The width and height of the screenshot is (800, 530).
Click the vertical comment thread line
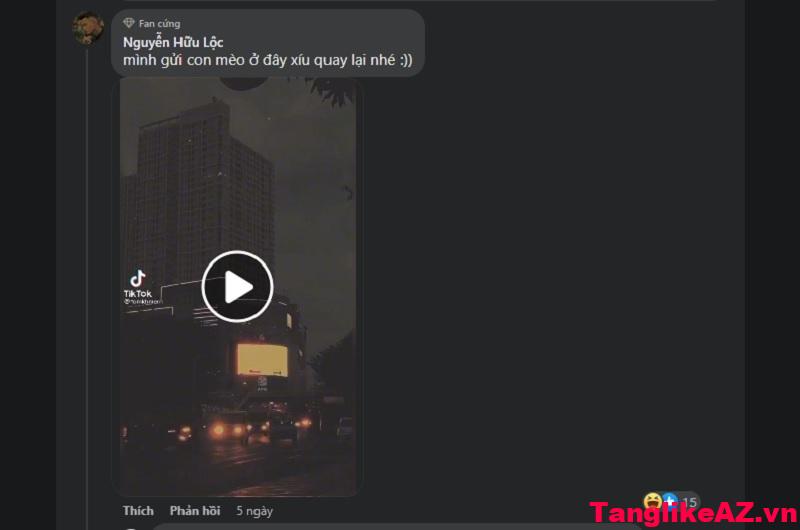[x=87, y=286]
